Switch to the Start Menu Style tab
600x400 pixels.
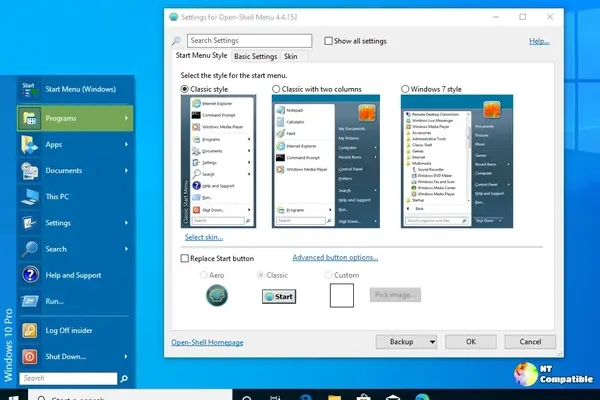[x=201, y=56]
